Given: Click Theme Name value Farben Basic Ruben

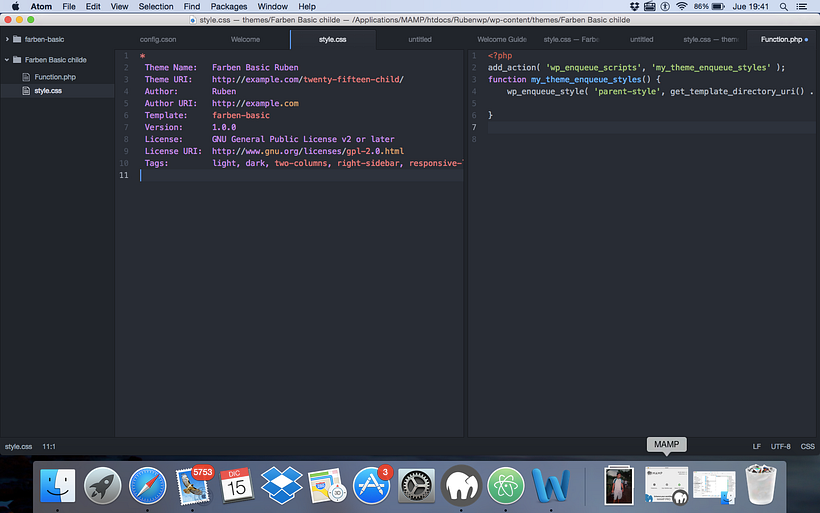Looking at the screenshot, I should 255,67.
